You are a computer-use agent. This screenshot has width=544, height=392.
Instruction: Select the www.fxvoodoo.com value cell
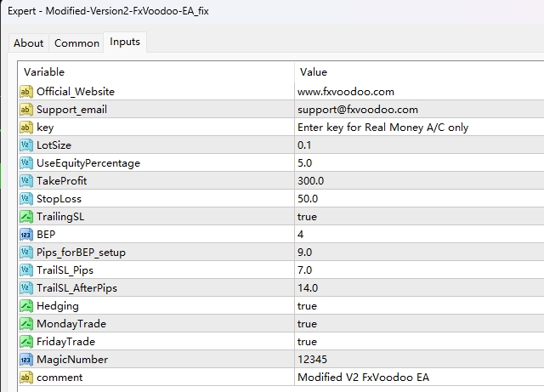(419, 92)
